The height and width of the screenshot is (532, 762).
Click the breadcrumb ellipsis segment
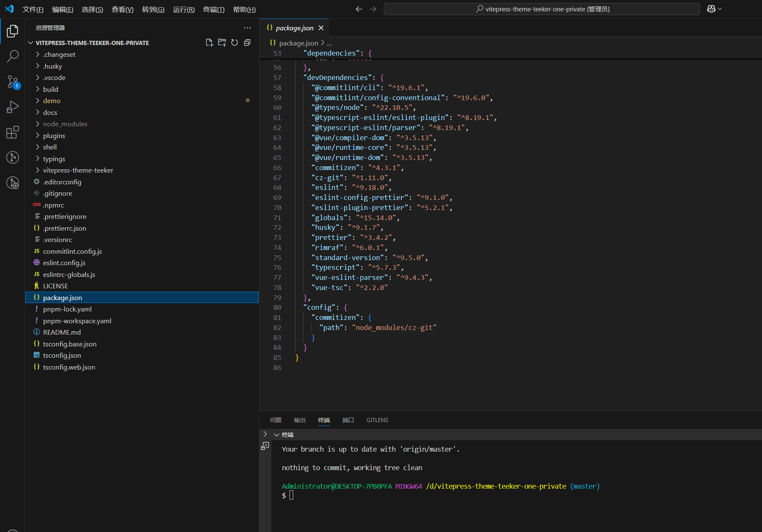(x=329, y=43)
